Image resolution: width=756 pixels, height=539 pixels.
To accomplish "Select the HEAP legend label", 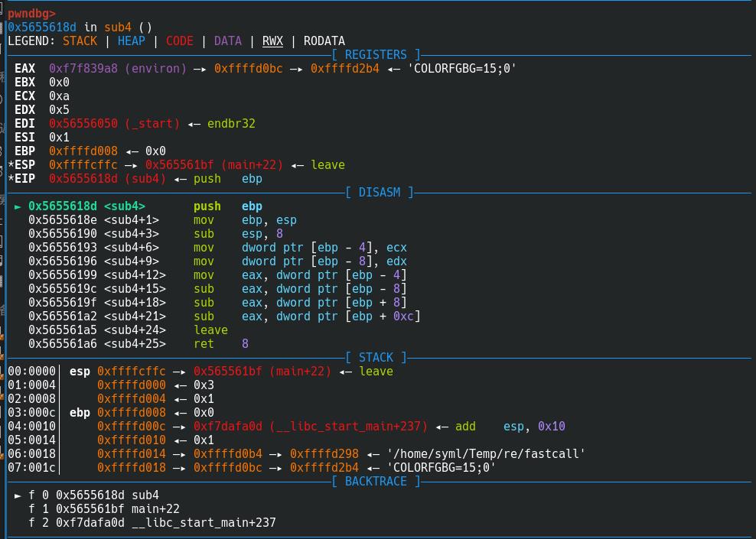I will click(131, 41).
